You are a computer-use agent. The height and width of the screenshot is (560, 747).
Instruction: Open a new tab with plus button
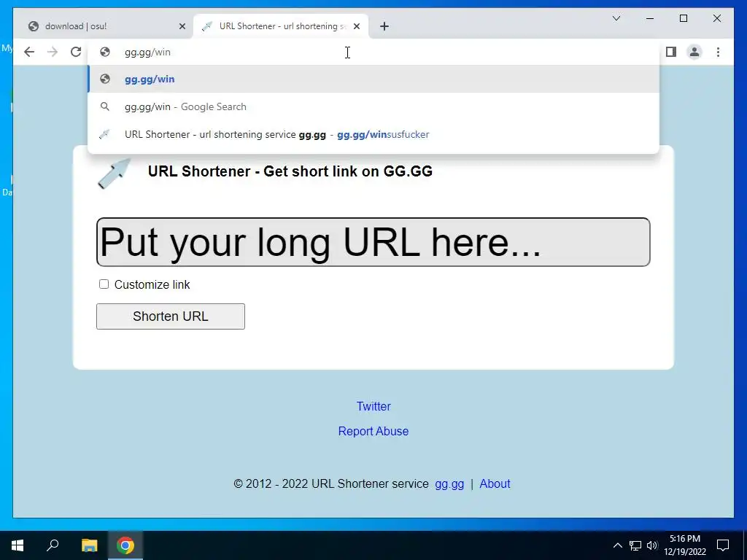point(384,26)
